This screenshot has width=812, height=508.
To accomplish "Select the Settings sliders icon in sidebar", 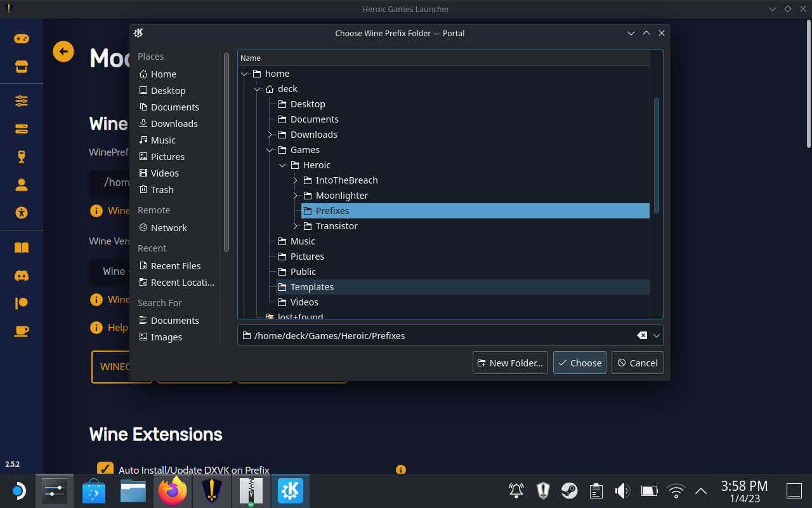I will click(x=22, y=100).
